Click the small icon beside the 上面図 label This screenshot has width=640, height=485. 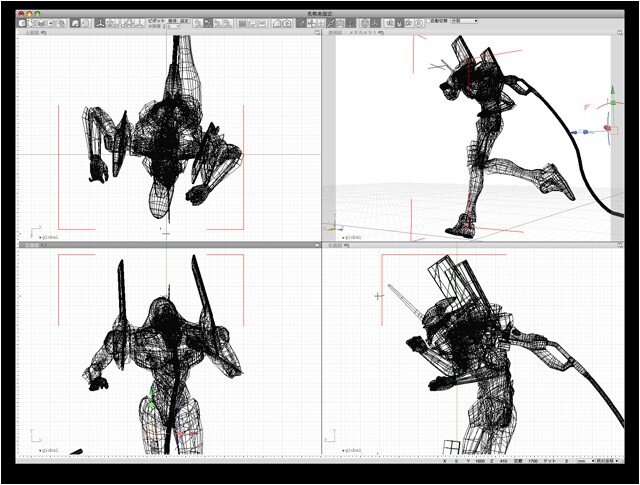(x=43, y=33)
